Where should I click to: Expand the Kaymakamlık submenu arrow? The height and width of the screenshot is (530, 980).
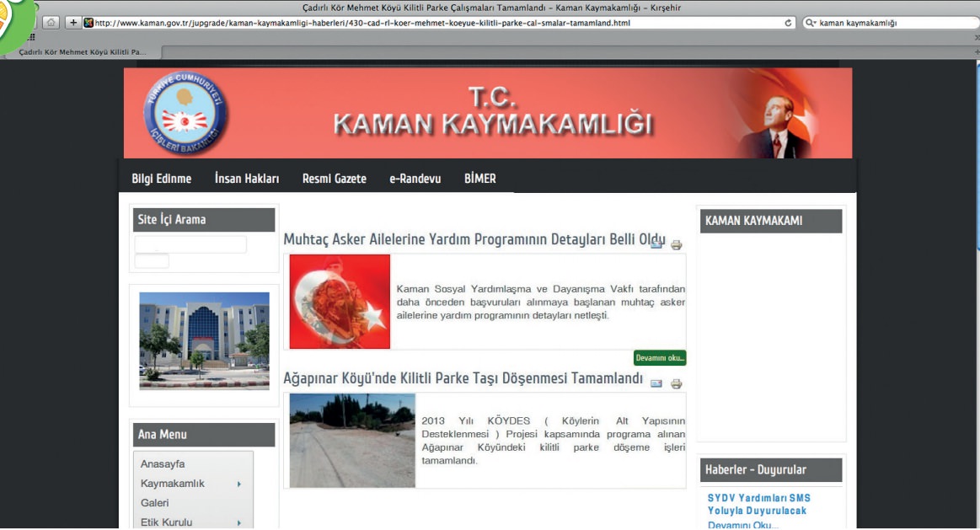[239, 484]
